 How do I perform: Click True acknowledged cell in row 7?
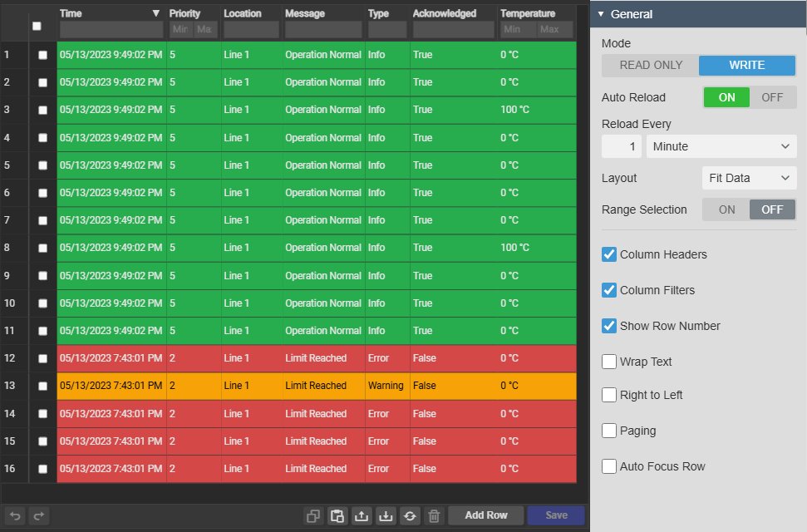pyautogui.click(x=454, y=220)
